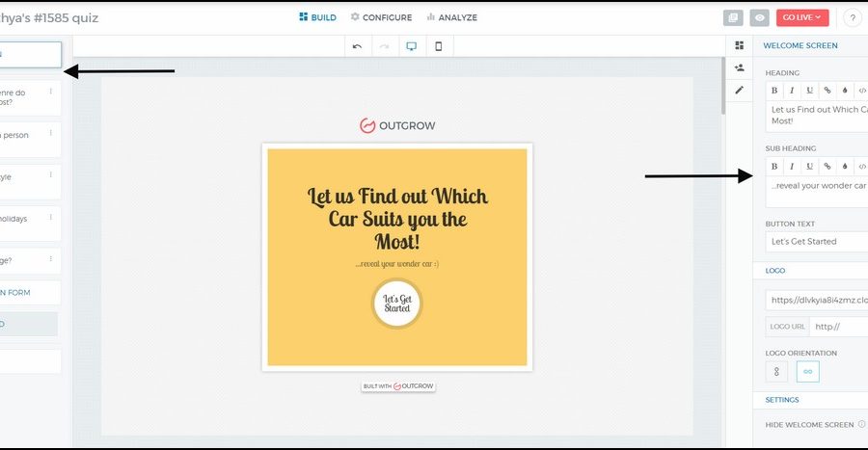Toggle bold in the Heading editor
The width and height of the screenshot is (868, 450).
click(x=774, y=90)
